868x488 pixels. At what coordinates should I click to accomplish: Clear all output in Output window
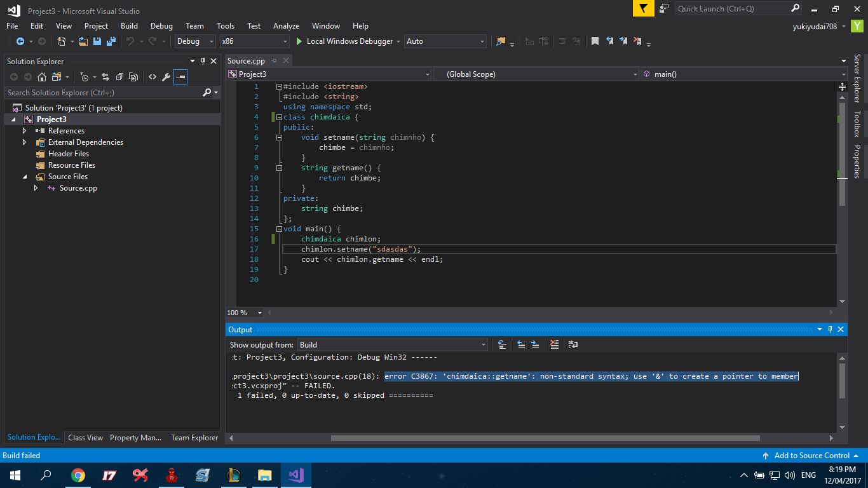click(554, 344)
